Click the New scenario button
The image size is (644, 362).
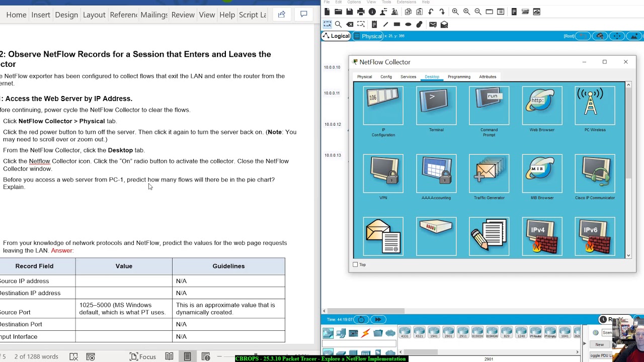coord(600,344)
